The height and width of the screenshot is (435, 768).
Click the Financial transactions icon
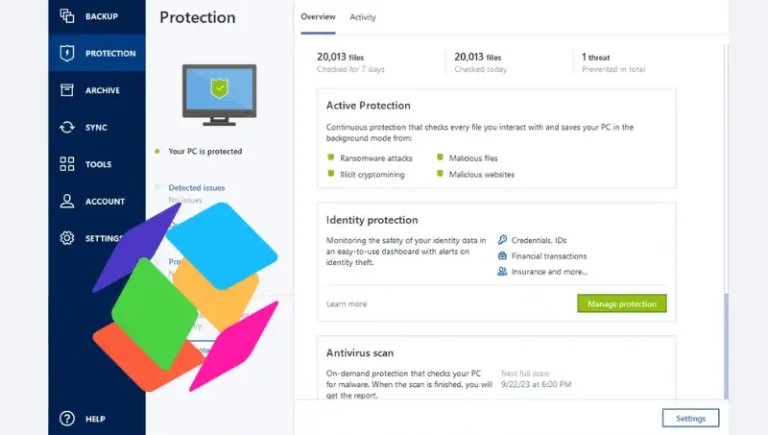click(502, 256)
